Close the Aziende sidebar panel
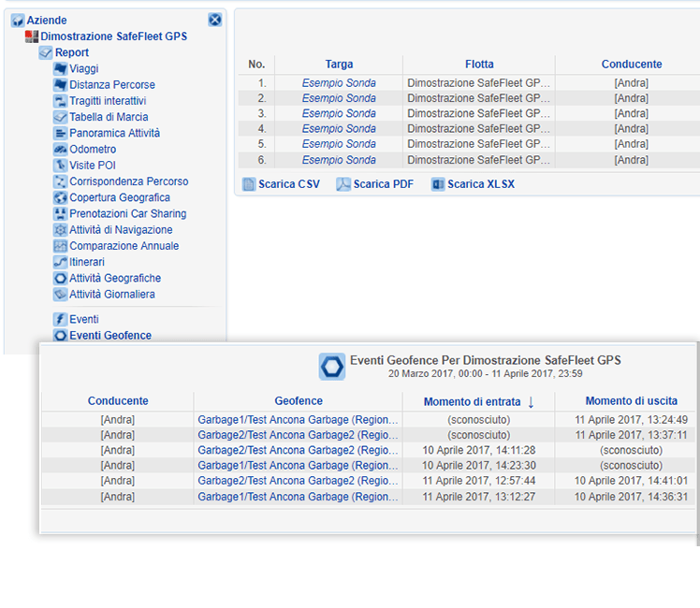The image size is (700, 608). click(x=214, y=20)
